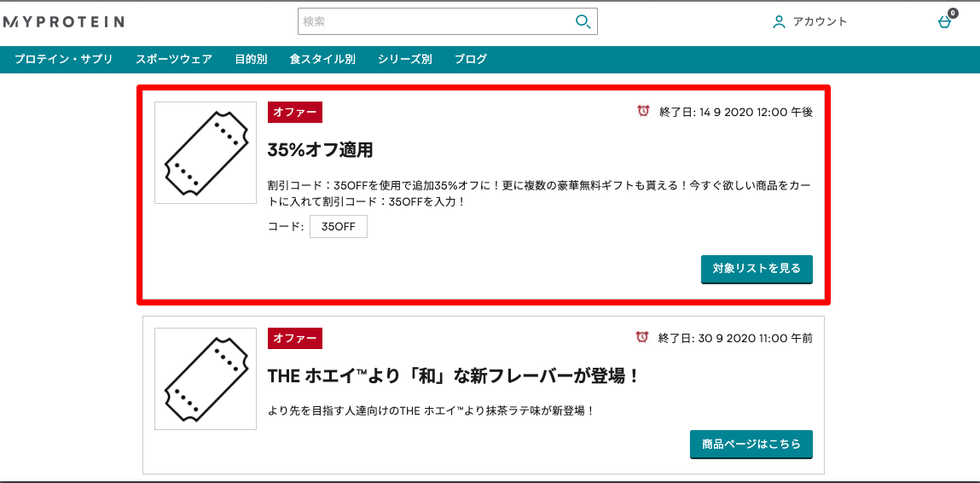Click the search magnifier icon
This screenshot has width=980, height=483.
(583, 22)
